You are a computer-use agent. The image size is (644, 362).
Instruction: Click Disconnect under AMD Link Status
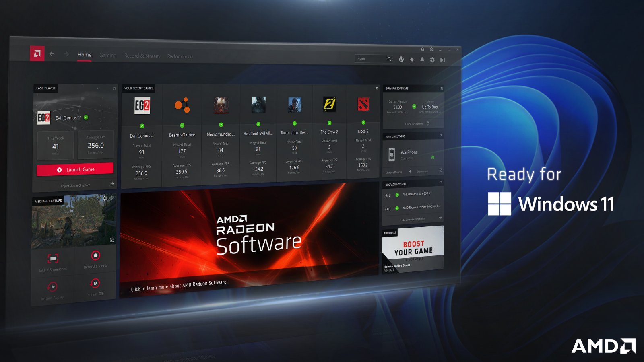pos(423,171)
